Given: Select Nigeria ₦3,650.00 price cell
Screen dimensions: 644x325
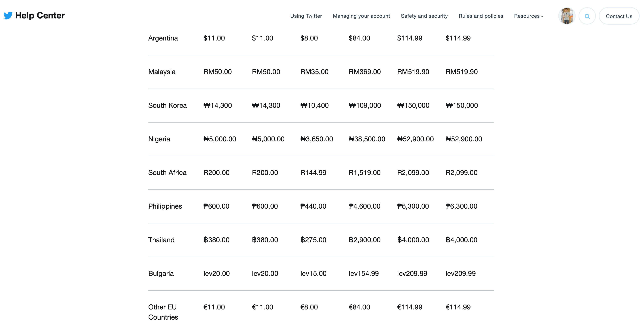Looking at the screenshot, I should (x=317, y=139).
